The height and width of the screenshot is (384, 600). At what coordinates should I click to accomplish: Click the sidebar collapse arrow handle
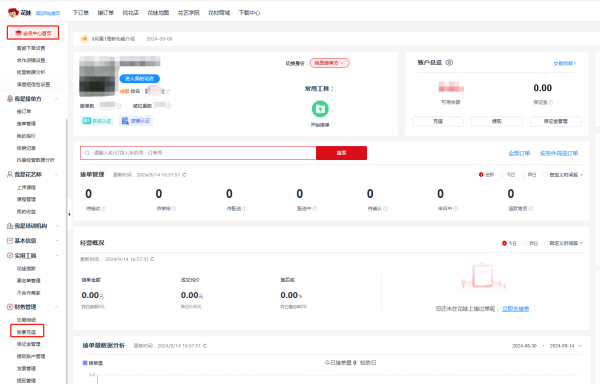[x=69, y=214]
